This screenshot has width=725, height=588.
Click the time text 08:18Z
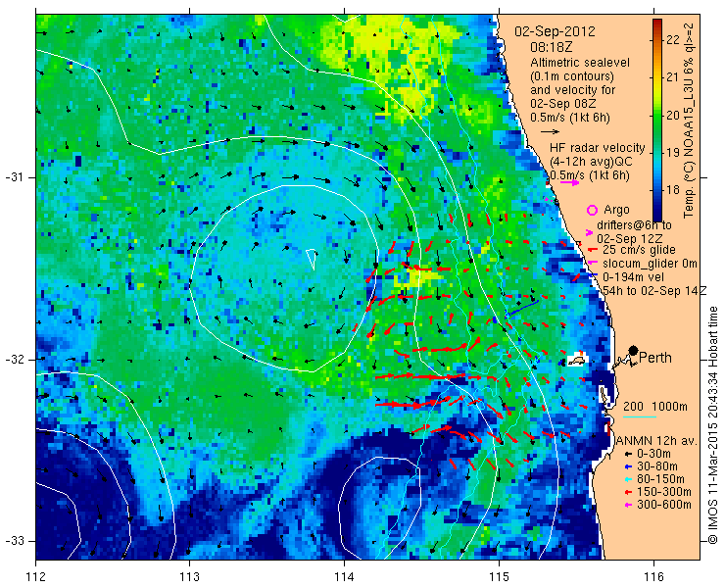coord(552,47)
